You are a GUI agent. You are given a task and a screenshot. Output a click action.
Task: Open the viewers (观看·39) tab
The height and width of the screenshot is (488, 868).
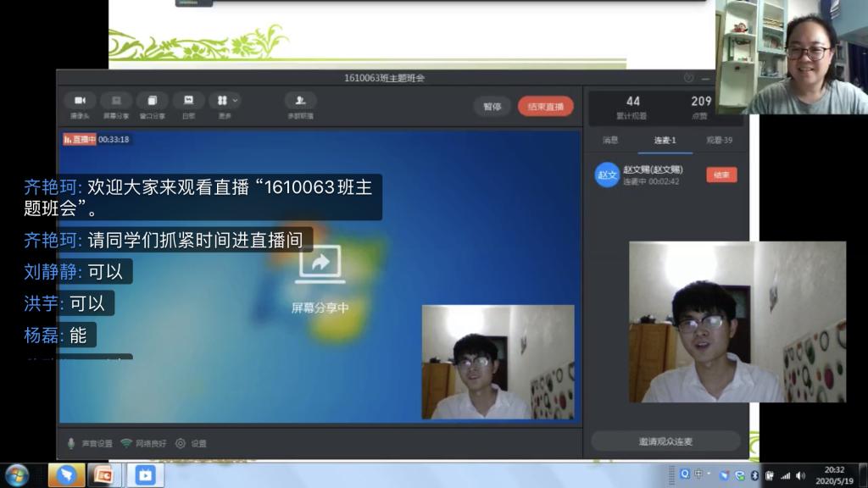[719, 140]
